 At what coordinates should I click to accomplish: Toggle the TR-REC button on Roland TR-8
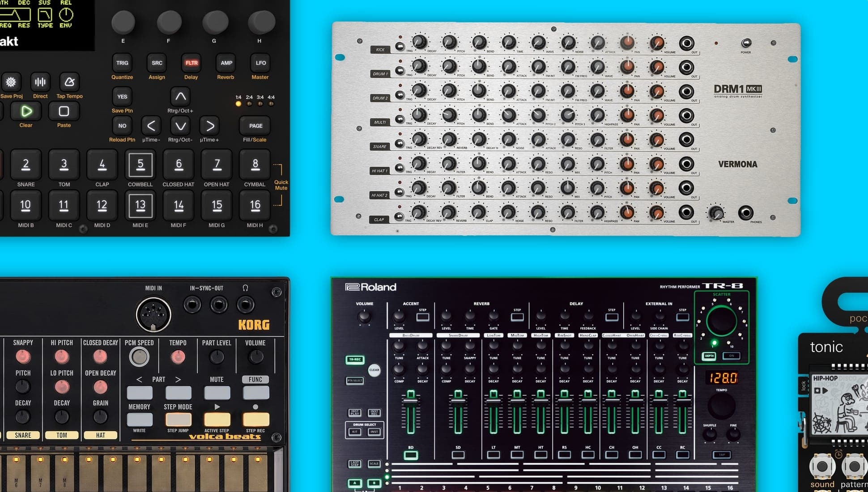pyautogui.click(x=355, y=360)
